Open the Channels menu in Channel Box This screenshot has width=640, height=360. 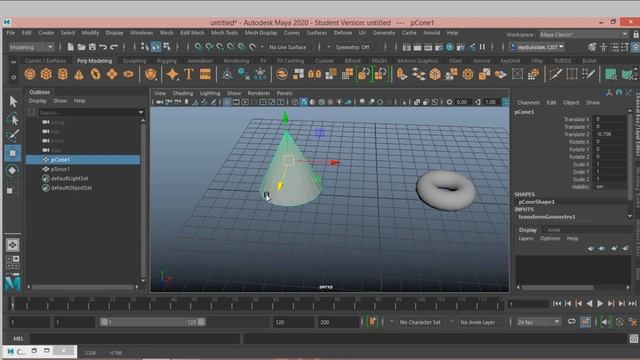pos(528,102)
